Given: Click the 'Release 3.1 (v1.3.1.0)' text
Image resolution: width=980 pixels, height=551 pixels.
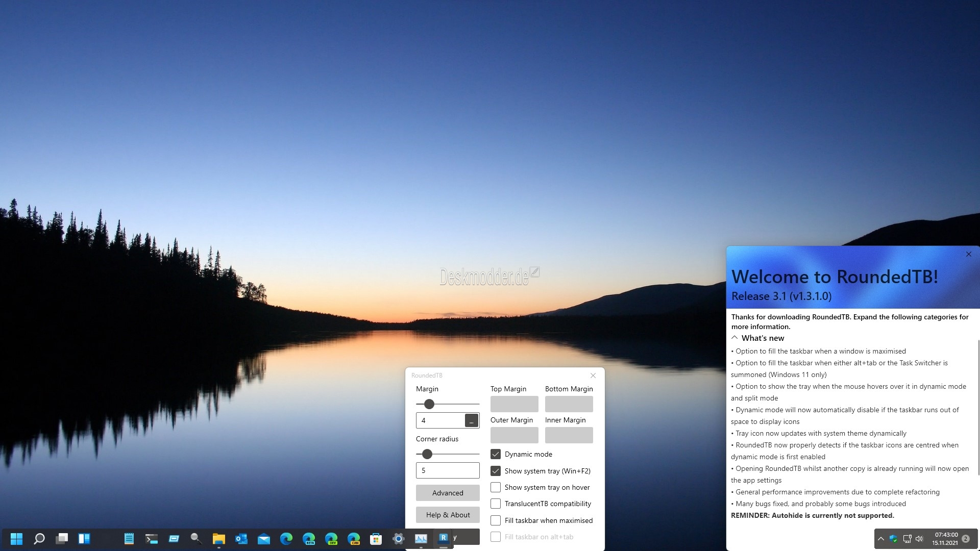Looking at the screenshot, I should [x=781, y=296].
